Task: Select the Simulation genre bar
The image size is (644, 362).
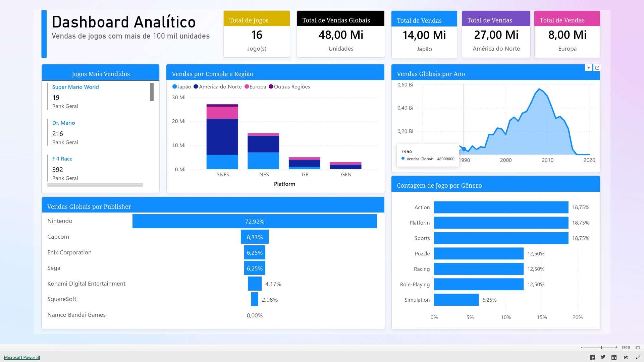Action: coord(456,300)
